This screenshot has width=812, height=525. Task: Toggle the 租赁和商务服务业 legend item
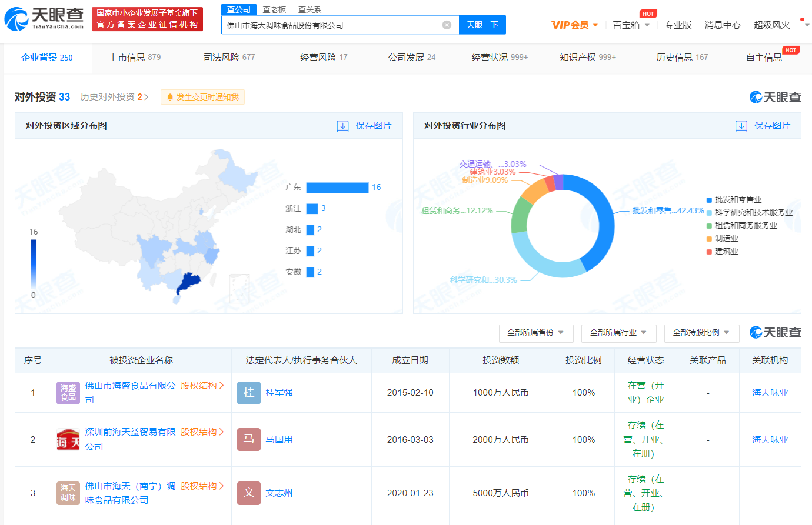pyautogui.click(x=741, y=226)
